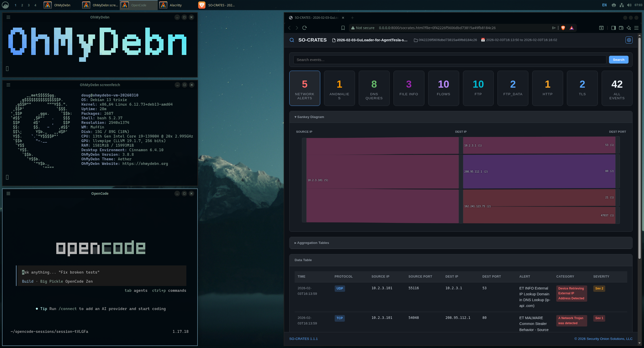The image size is (644, 348).
Task: Open the browser tab search icon
Action: (601, 28)
